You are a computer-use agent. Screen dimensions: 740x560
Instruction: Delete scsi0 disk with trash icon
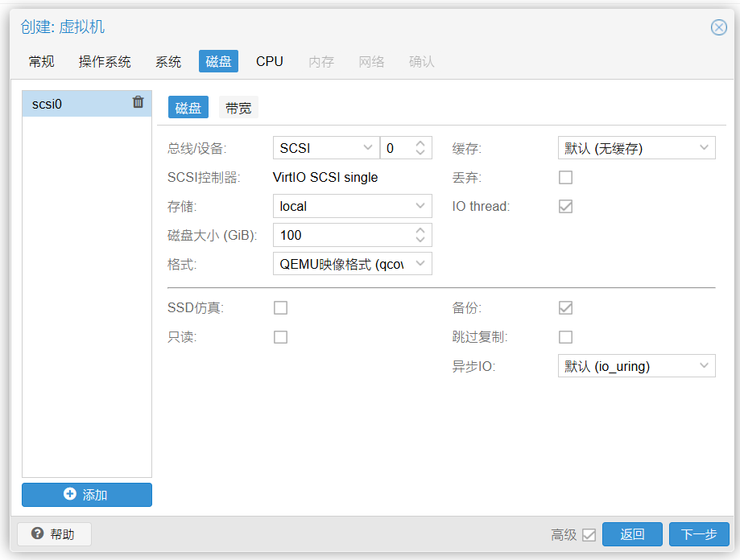[x=138, y=102]
